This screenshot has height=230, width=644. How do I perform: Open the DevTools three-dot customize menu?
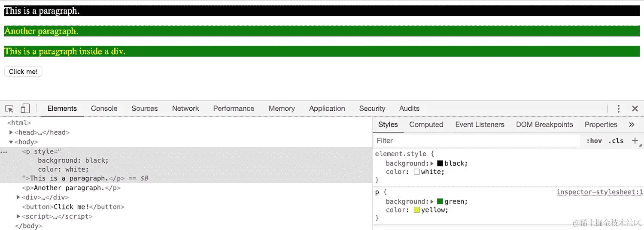pos(618,109)
